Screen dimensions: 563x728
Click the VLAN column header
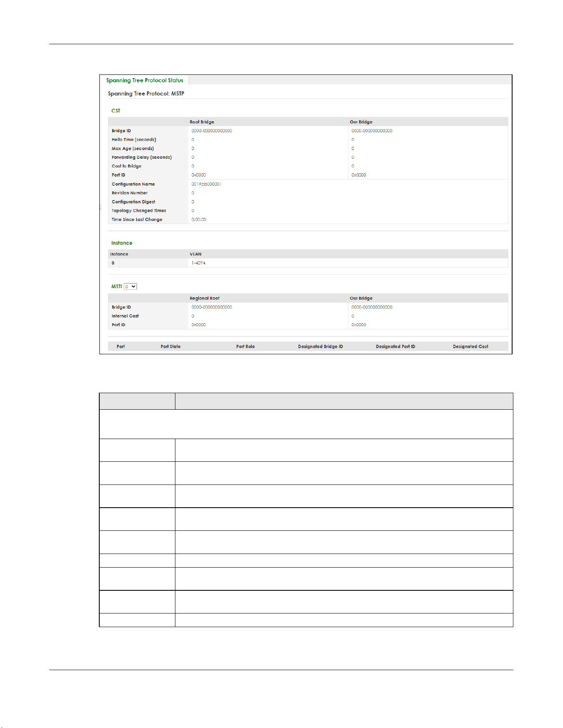pos(196,254)
